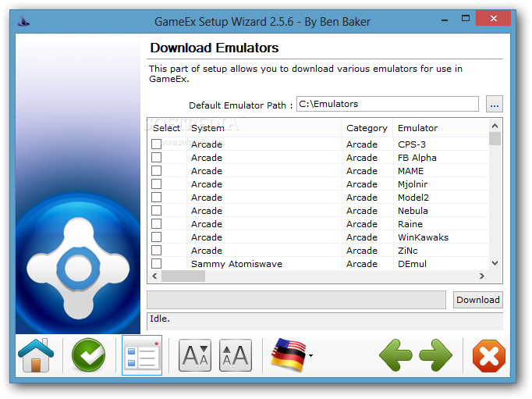This screenshot has width=532, height=399.
Task: Tick the Mjolnir emulator checkbox
Action: pos(157,183)
